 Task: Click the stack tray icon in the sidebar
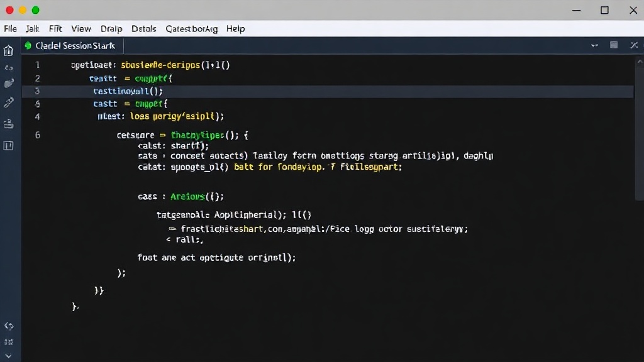point(9,124)
